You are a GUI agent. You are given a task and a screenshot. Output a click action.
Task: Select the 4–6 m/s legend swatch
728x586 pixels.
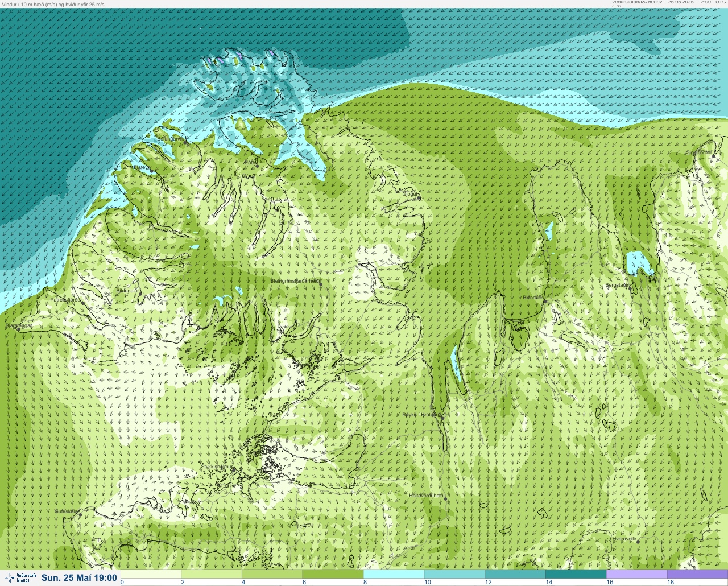click(x=272, y=574)
